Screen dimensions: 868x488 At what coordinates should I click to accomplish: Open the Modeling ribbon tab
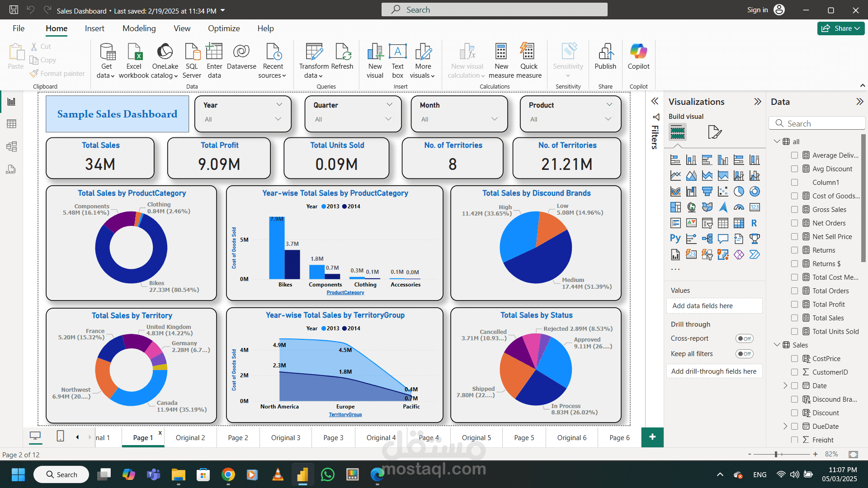139,28
